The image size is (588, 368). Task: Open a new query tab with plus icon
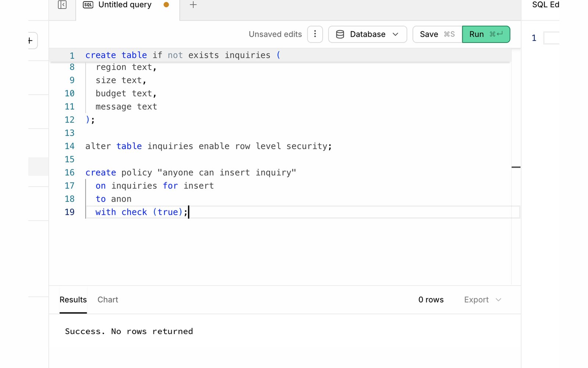[x=193, y=5]
